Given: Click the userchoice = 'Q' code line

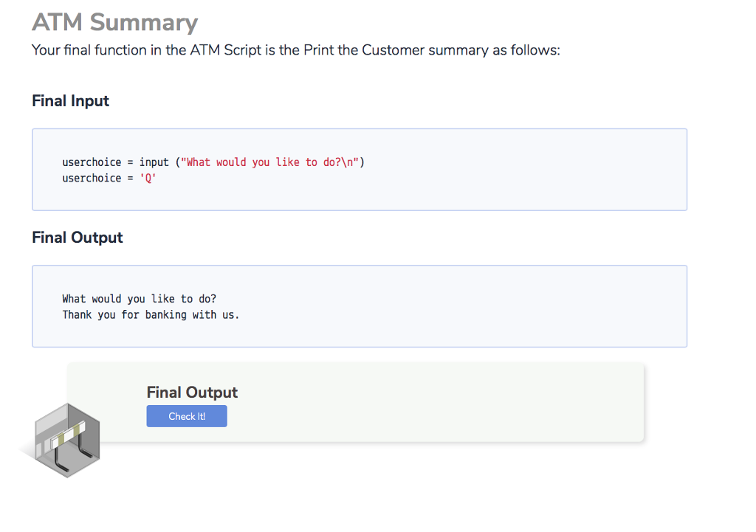Looking at the screenshot, I should tap(109, 179).
